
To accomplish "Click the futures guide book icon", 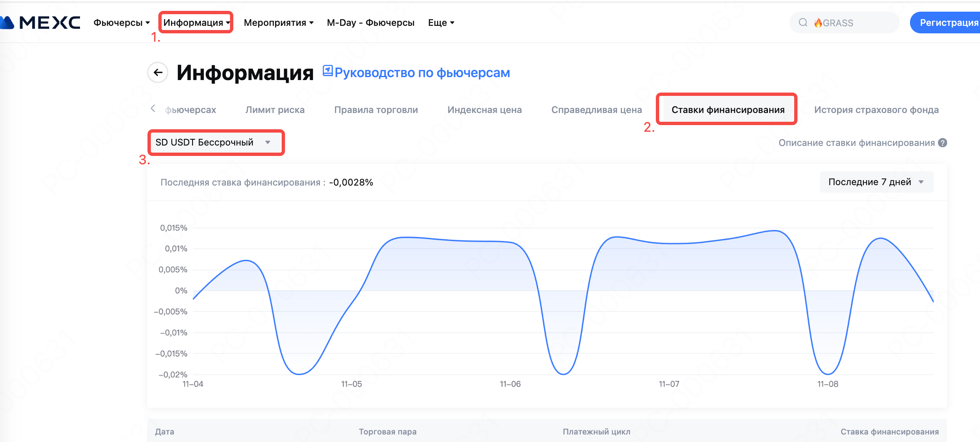I will coord(328,71).
